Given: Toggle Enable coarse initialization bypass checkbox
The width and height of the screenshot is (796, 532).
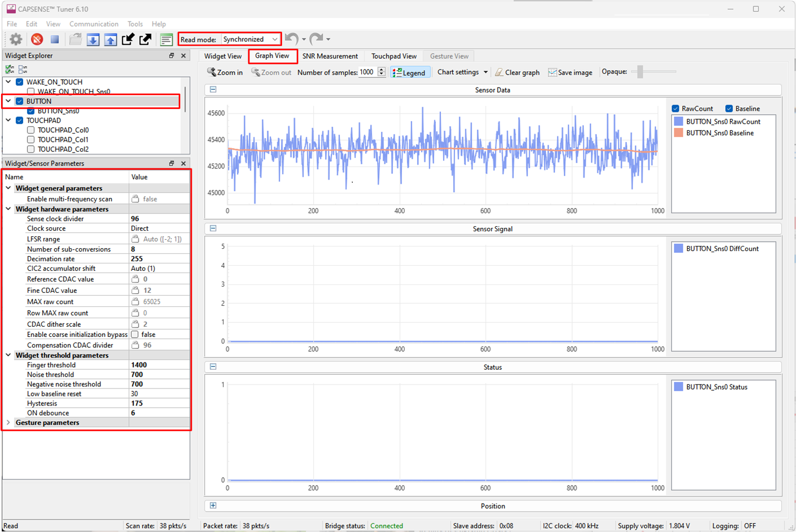Looking at the screenshot, I should (x=135, y=335).
